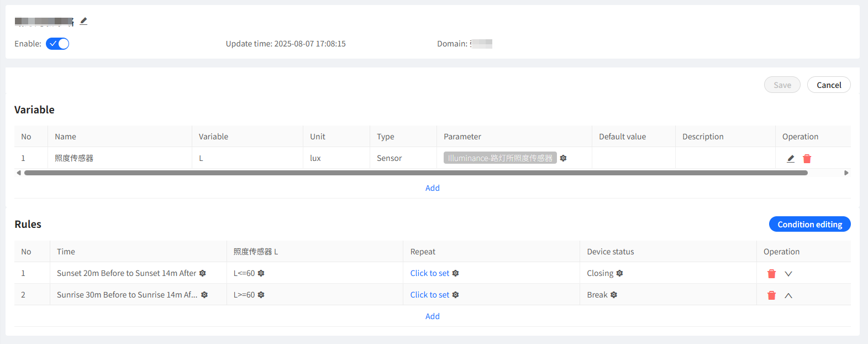Edit the rule title with pencil icon

click(83, 21)
